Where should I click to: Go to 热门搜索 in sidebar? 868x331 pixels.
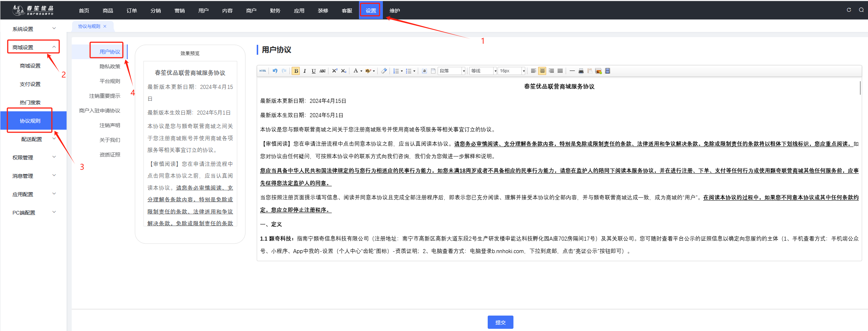coord(30,102)
